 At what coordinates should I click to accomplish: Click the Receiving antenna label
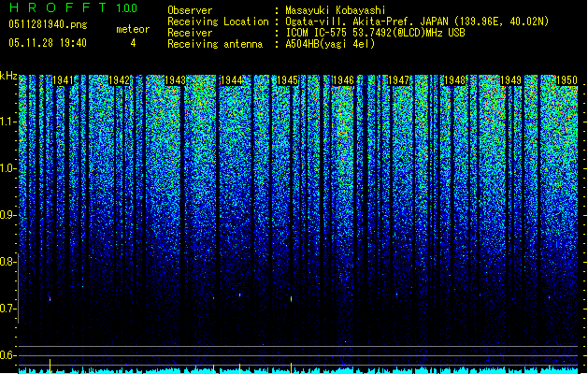[215, 44]
